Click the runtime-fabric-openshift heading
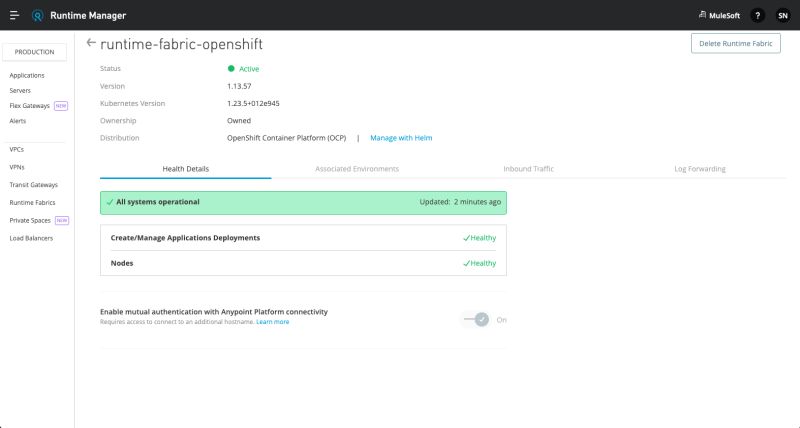The width and height of the screenshot is (800, 428). [x=182, y=44]
